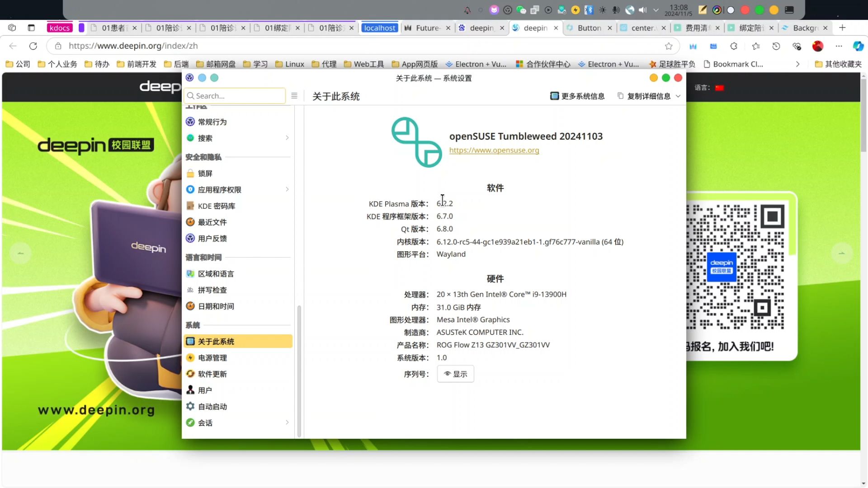Open screen brightness tray icon

602,10
